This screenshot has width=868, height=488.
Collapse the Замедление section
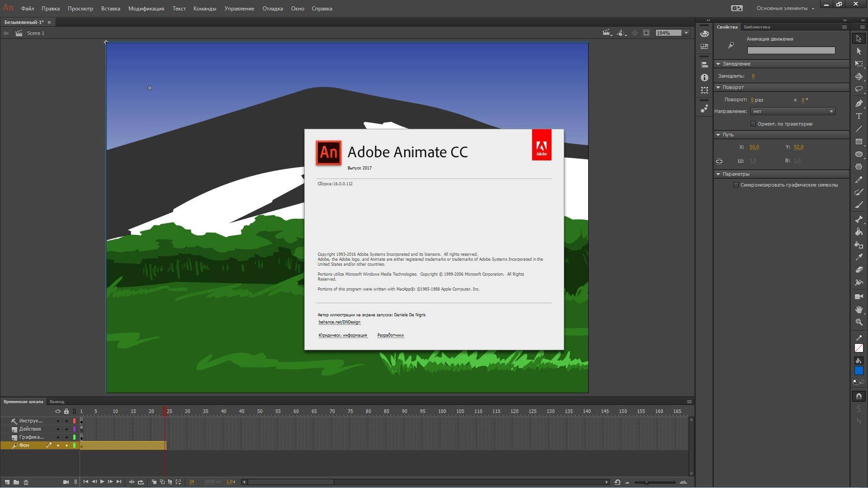[718, 64]
